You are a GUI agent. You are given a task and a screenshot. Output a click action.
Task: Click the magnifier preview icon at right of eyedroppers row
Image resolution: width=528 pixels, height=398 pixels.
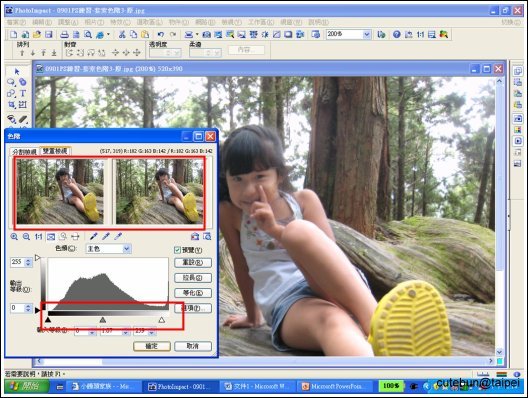click(x=207, y=236)
